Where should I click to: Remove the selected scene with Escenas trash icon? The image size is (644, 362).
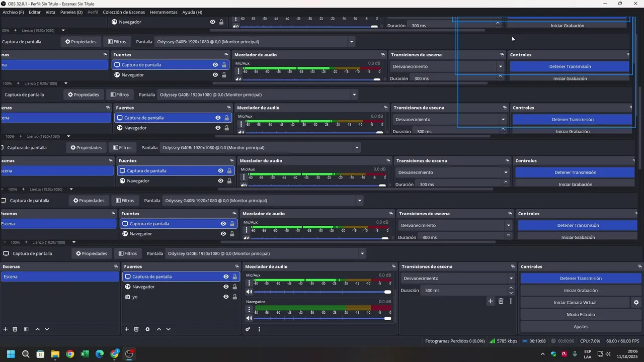pyautogui.click(x=15, y=329)
